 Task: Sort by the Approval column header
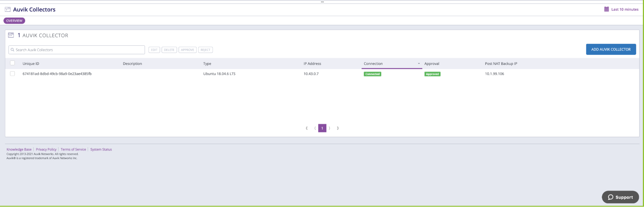click(432, 64)
